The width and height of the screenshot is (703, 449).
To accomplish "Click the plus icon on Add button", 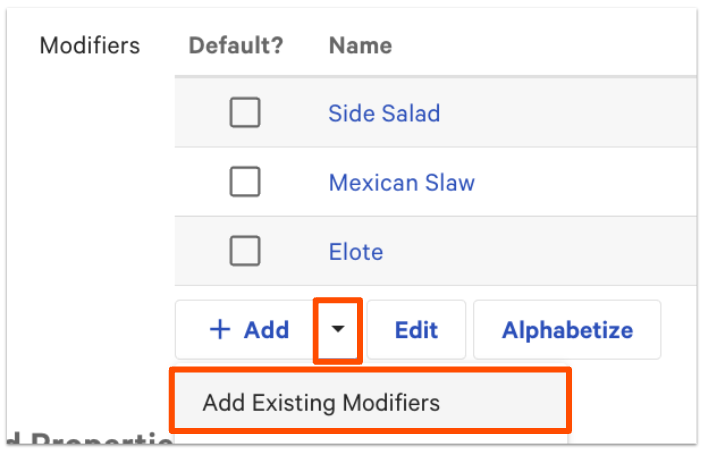I will coord(219,330).
